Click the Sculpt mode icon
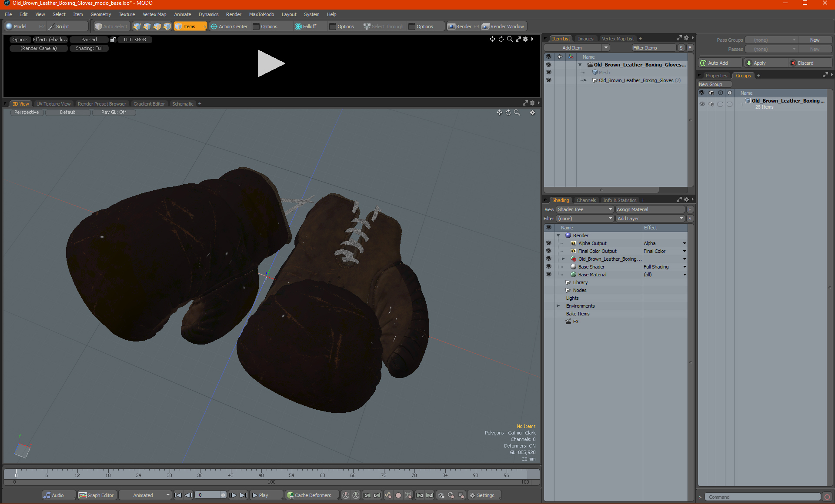Screen dimensions: 835x504 coord(51,27)
